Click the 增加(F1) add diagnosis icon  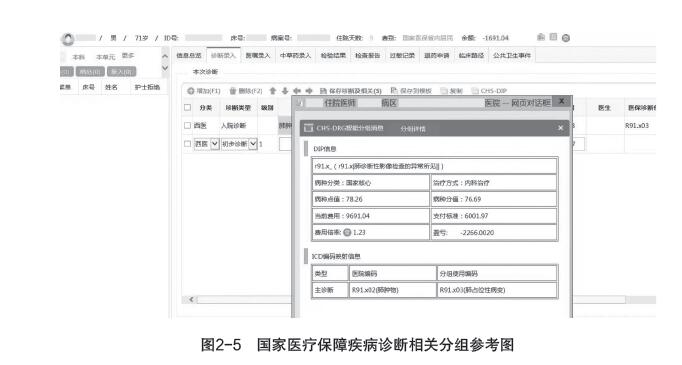[x=191, y=91]
